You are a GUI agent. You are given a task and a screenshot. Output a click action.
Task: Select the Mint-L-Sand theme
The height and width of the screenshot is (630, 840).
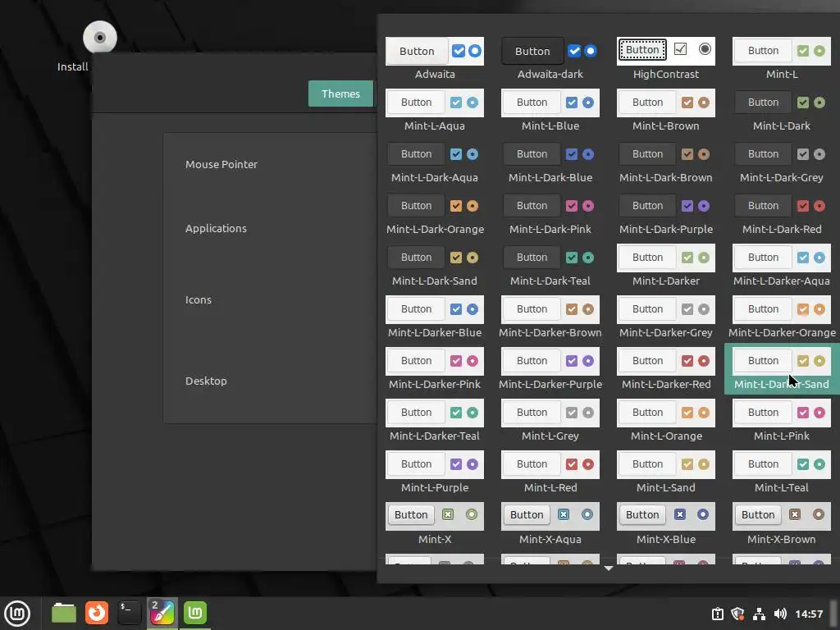(666, 472)
